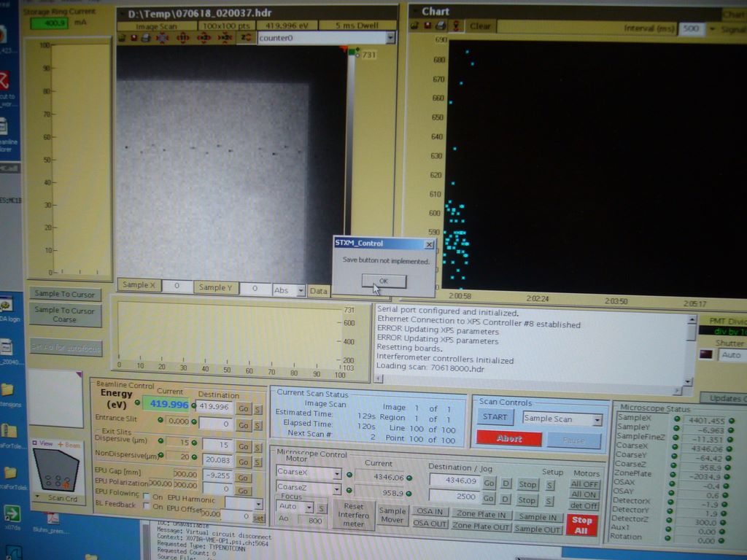Click the red save icon above scan image

(133, 38)
